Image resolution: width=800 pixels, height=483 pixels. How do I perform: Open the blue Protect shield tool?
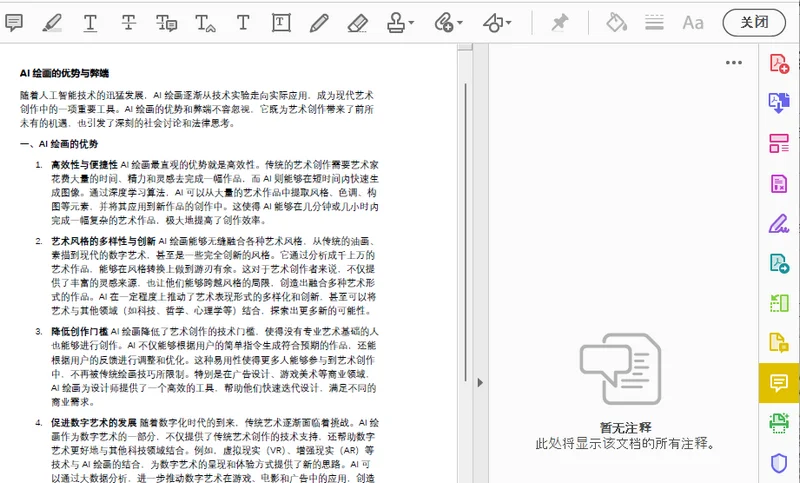click(779, 463)
